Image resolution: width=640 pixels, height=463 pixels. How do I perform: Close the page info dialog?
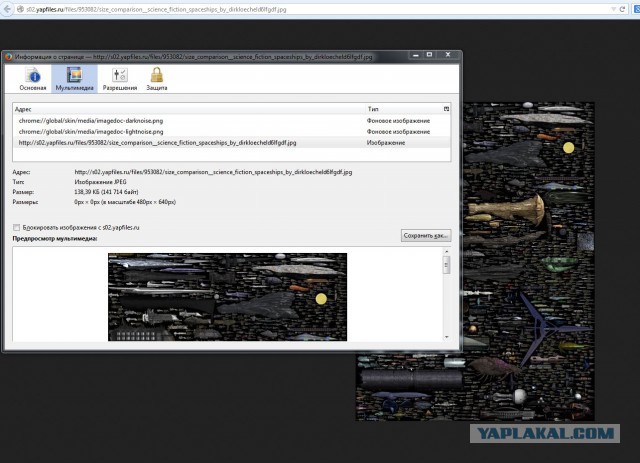coord(448,55)
